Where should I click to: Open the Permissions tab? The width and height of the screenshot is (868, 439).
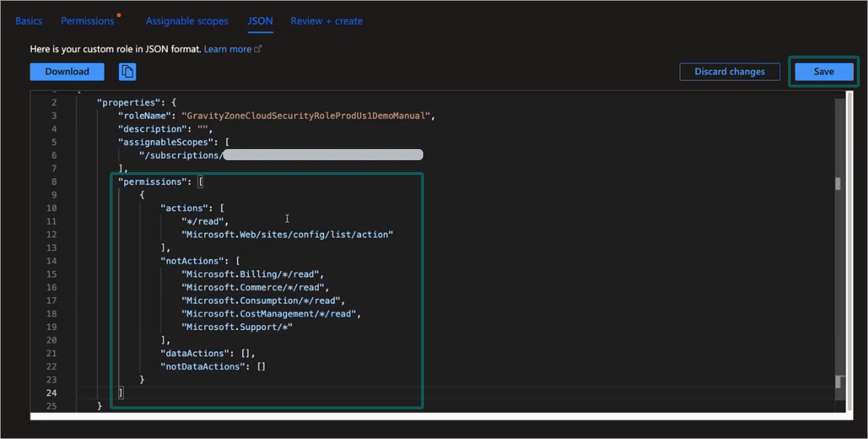point(87,21)
